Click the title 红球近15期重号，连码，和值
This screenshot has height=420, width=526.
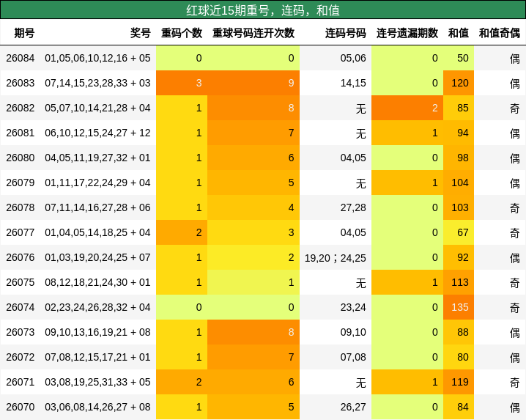pyautogui.click(x=263, y=10)
